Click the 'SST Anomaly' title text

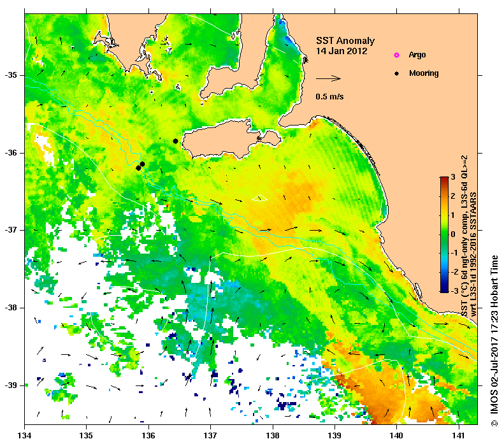345,41
